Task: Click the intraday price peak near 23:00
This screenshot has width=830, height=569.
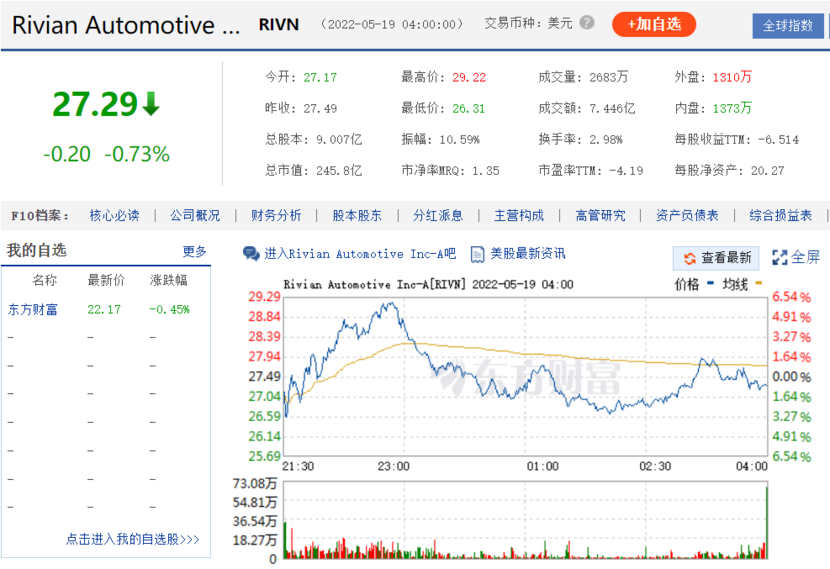Action: point(392,304)
